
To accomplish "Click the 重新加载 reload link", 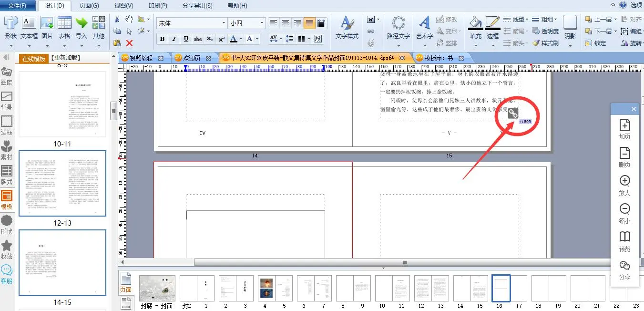I will point(65,58).
